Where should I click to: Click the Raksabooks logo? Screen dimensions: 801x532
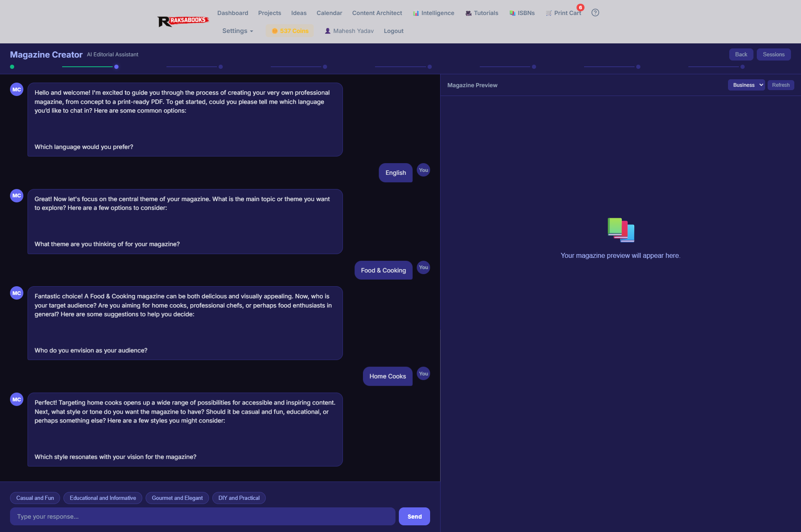pyautogui.click(x=183, y=21)
